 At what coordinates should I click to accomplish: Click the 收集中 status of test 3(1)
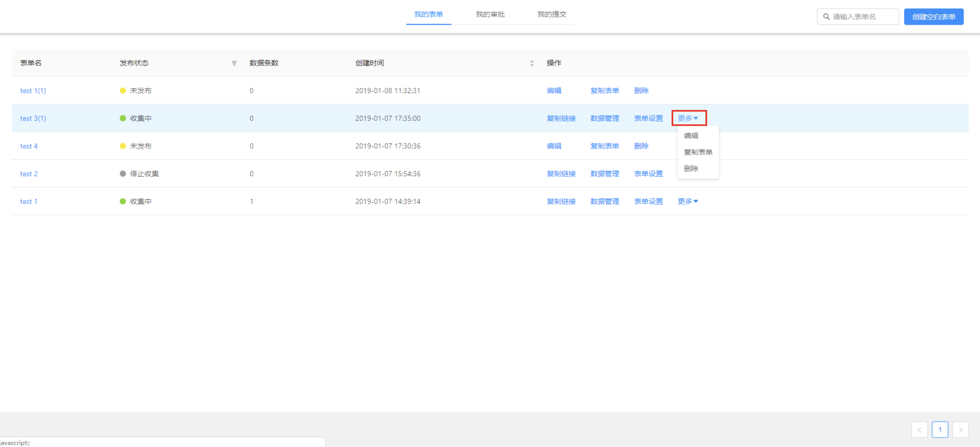[135, 118]
